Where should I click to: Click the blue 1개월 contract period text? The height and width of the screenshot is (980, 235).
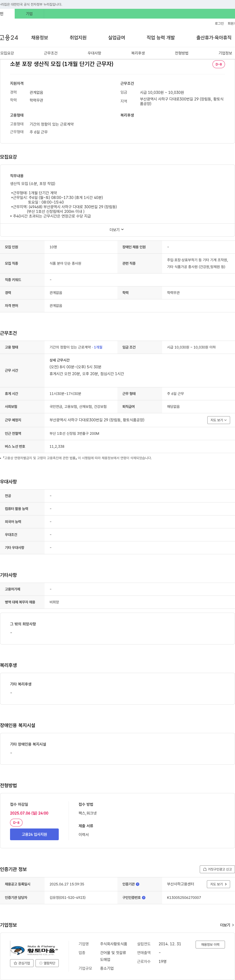98,347
